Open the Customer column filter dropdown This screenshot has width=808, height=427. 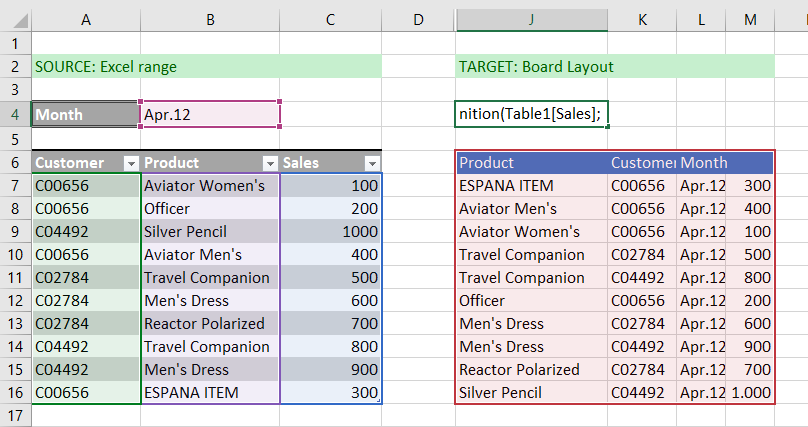pos(131,163)
